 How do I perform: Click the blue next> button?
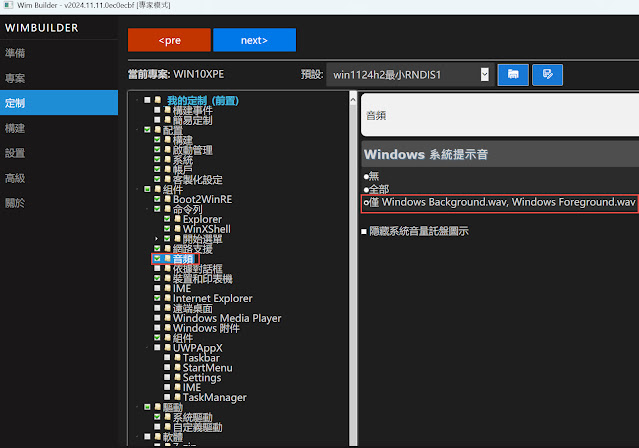254,40
